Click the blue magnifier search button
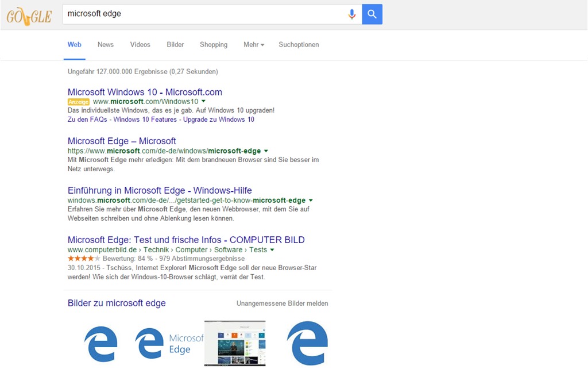588x377 pixels. (x=372, y=14)
